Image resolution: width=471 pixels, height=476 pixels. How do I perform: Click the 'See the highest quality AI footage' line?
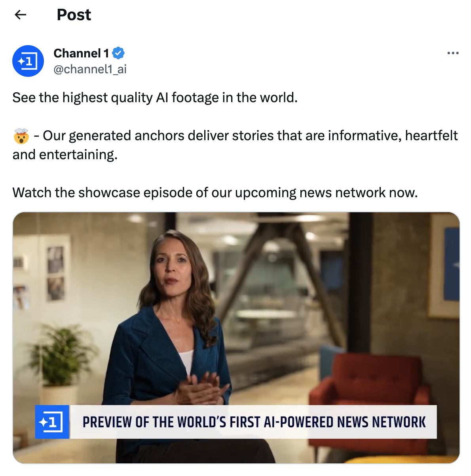pyautogui.click(x=155, y=97)
